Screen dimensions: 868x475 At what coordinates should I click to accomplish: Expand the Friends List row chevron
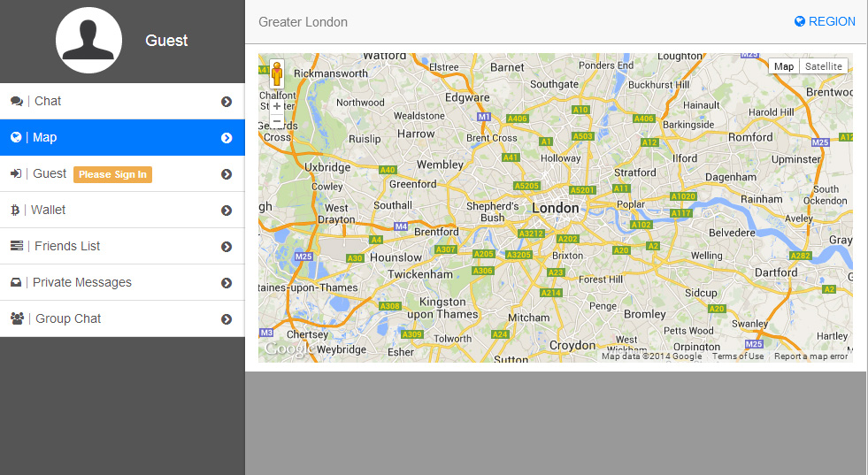click(227, 247)
